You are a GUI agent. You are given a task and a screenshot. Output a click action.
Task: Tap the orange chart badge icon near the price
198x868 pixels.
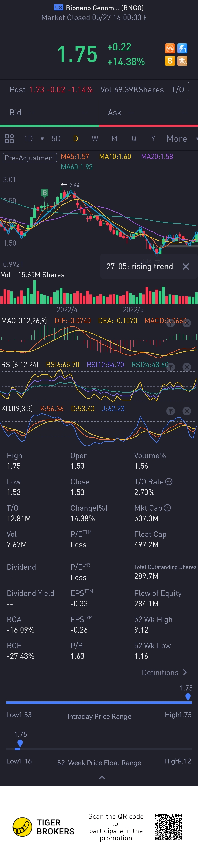click(x=170, y=49)
